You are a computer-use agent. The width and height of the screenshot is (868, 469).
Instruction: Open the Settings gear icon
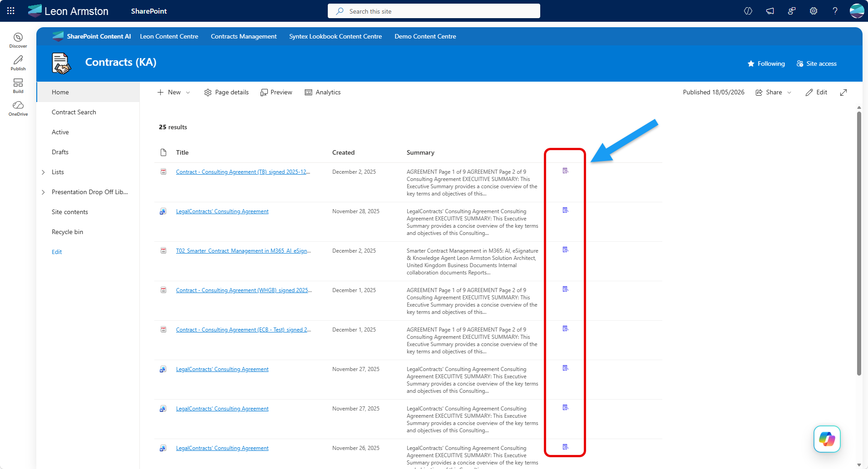814,11
